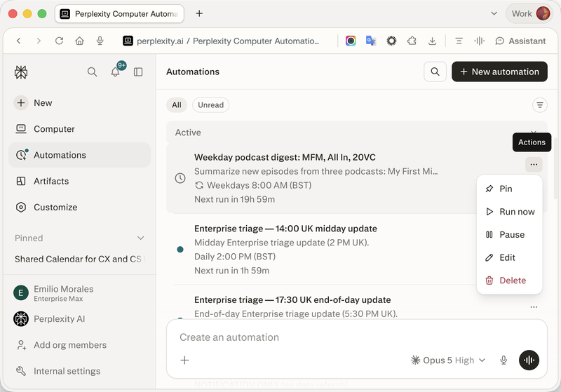This screenshot has width=561, height=392.
Task: Go forward in browser history
Action: [39, 41]
